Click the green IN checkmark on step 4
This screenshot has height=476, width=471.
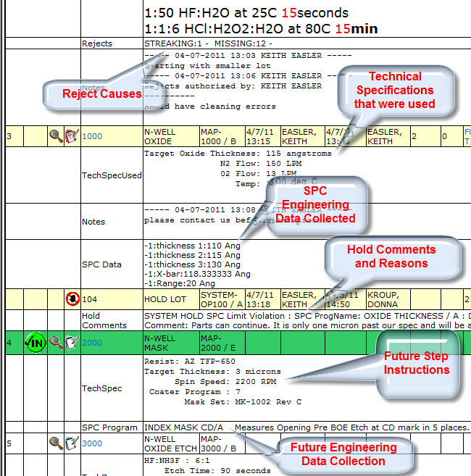click(36, 343)
